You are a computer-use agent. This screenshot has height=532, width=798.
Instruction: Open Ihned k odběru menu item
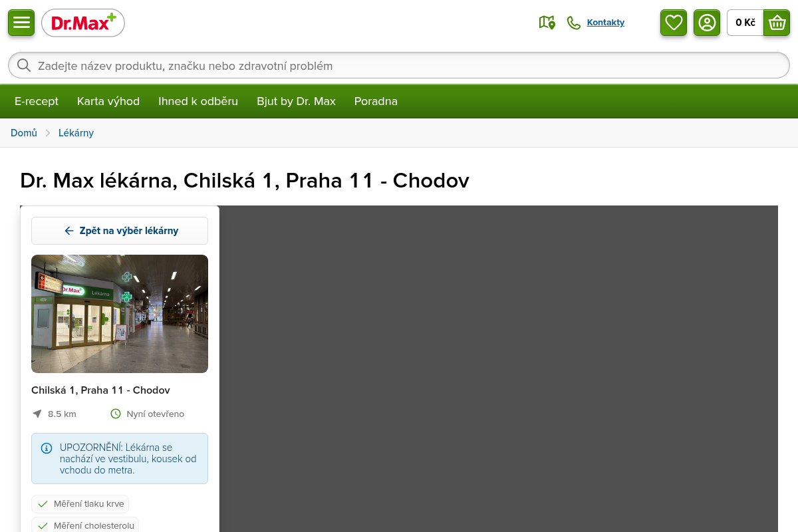(198, 101)
